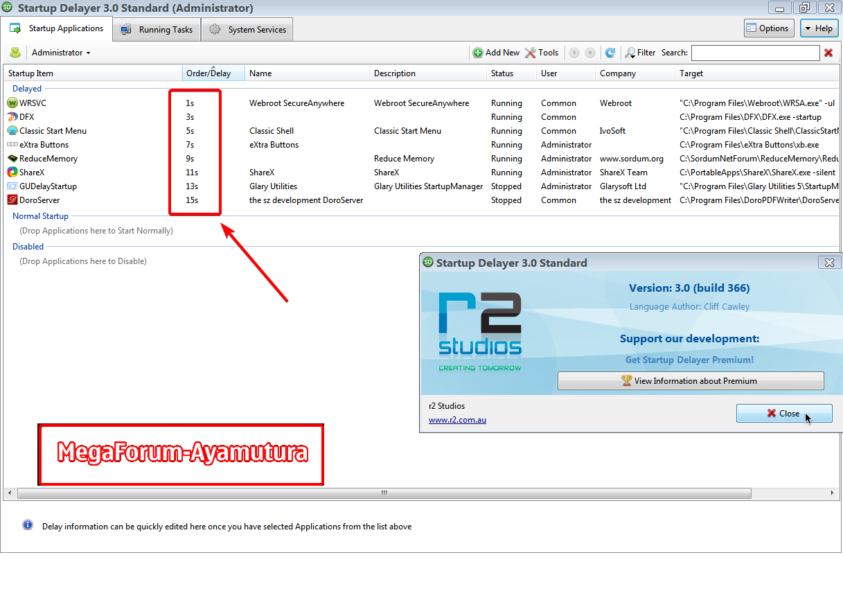The width and height of the screenshot is (843, 616).
Task: Click Add New application button
Action: pyautogui.click(x=496, y=53)
